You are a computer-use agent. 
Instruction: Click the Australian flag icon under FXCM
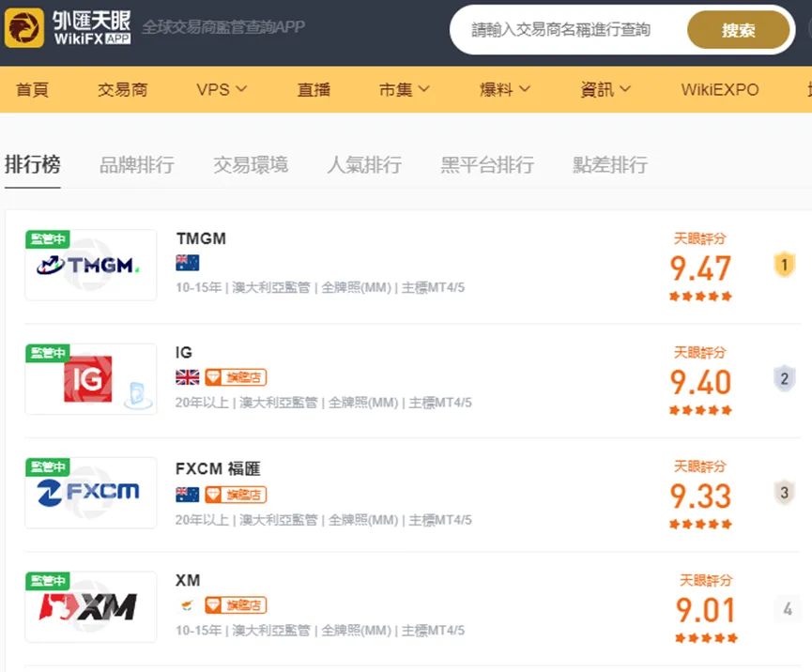(187, 495)
